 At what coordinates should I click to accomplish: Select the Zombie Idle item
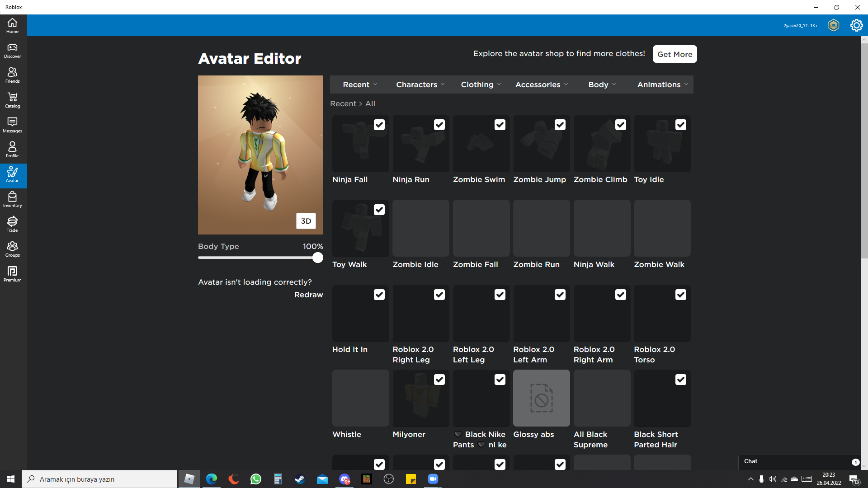tap(421, 228)
